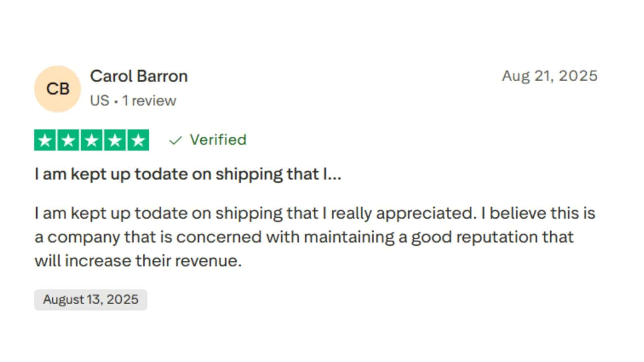
Task: Click the Verified checkmark icon
Action: pyautogui.click(x=175, y=140)
